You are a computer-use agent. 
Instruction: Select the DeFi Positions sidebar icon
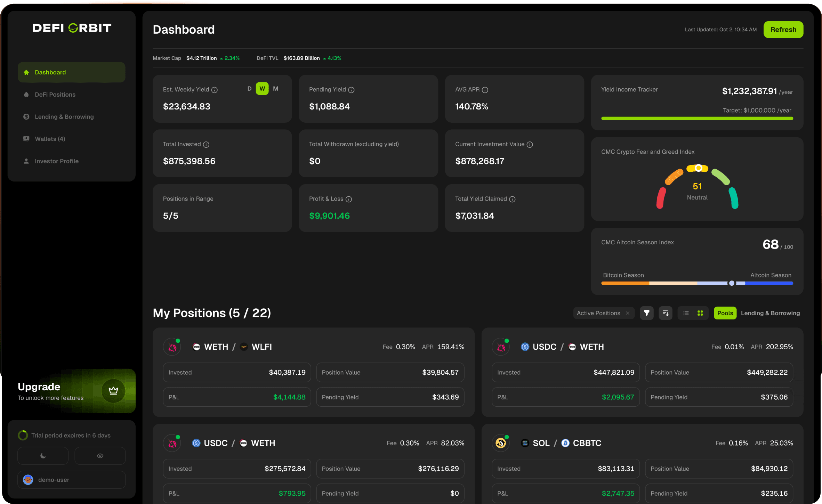point(26,94)
